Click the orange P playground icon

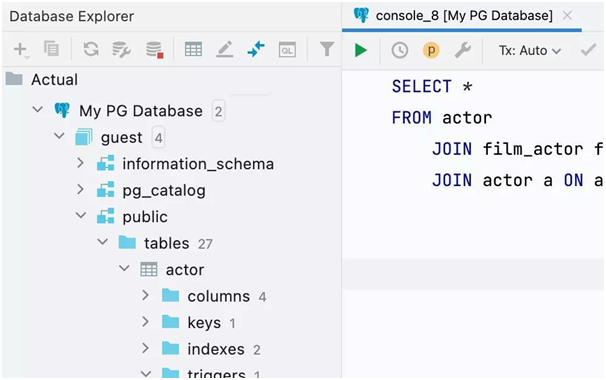point(431,50)
